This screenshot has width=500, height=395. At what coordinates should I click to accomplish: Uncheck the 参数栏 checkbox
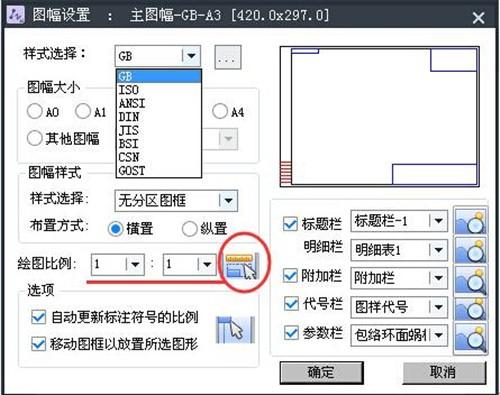point(291,332)
